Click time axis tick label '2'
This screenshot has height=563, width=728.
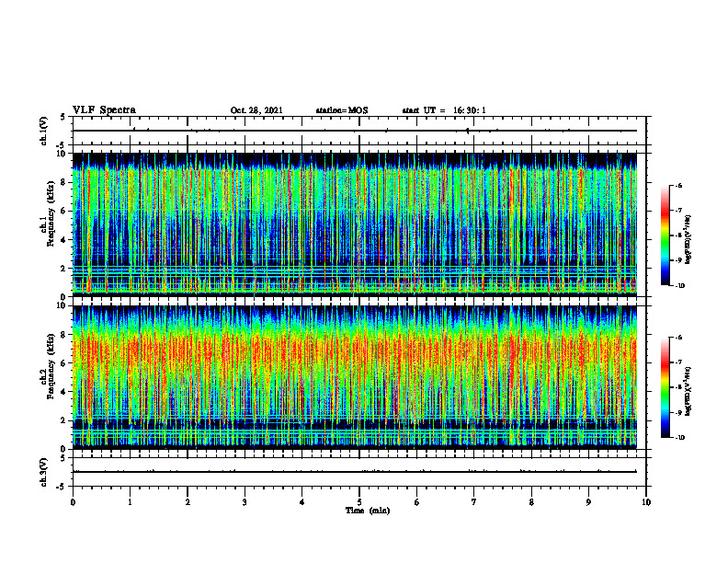pyautogui.click(x=188, y=501)
